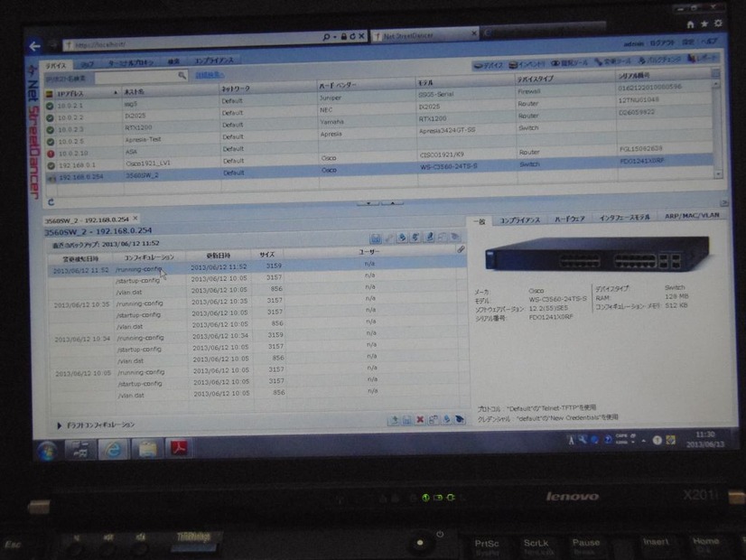Viewport: 746px width, 560px height.
Task: Click up arrow on the panel splitter
Action: (x=392, y=202)
